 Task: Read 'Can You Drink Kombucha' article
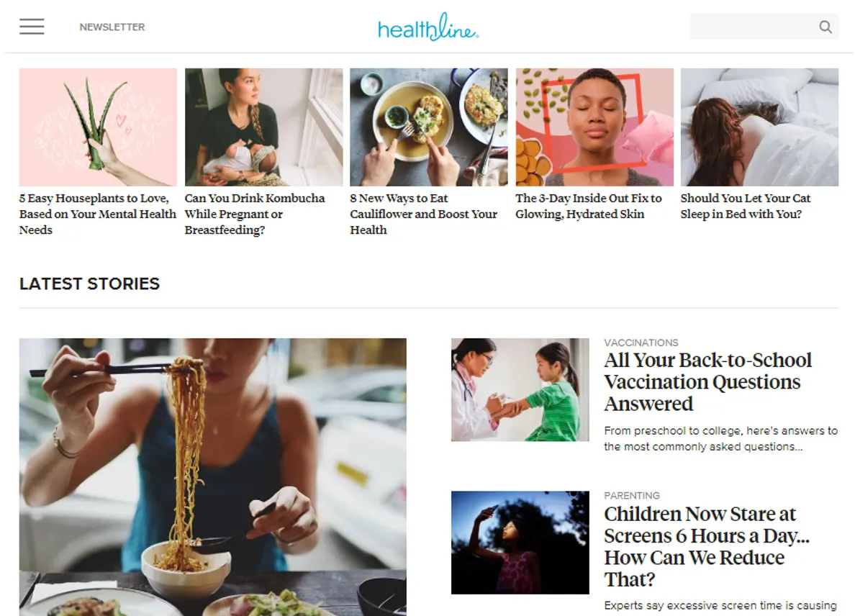pyautogui.click(x=255, y=214)
